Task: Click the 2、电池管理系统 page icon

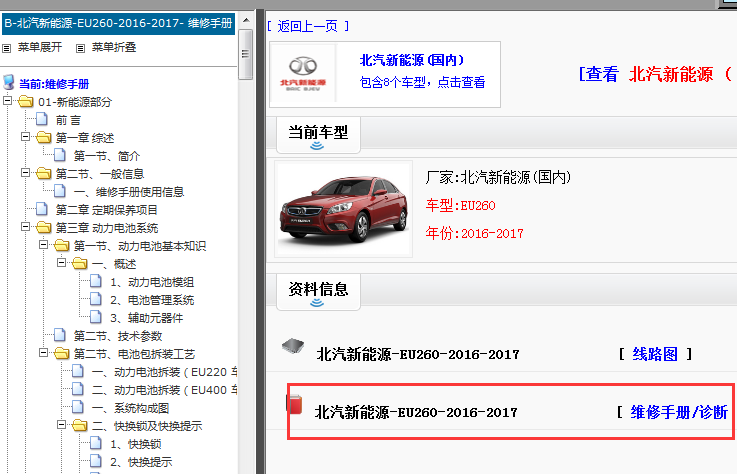Action: [96, 299]
